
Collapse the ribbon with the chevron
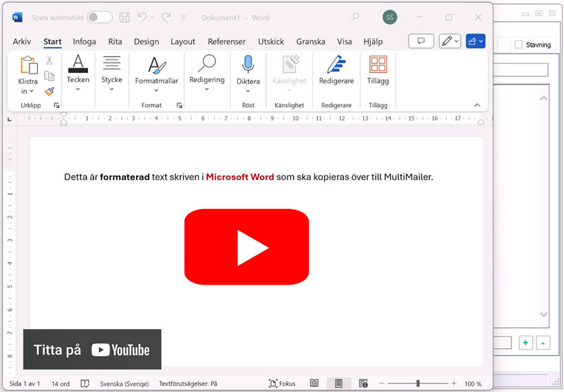click(x=477, y=105)
